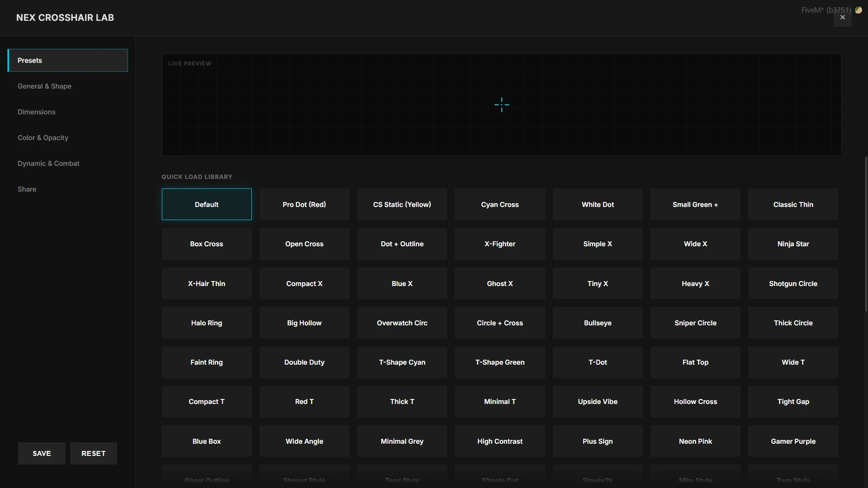Load the Open Cross preset
868x488 pixels.
304,244
